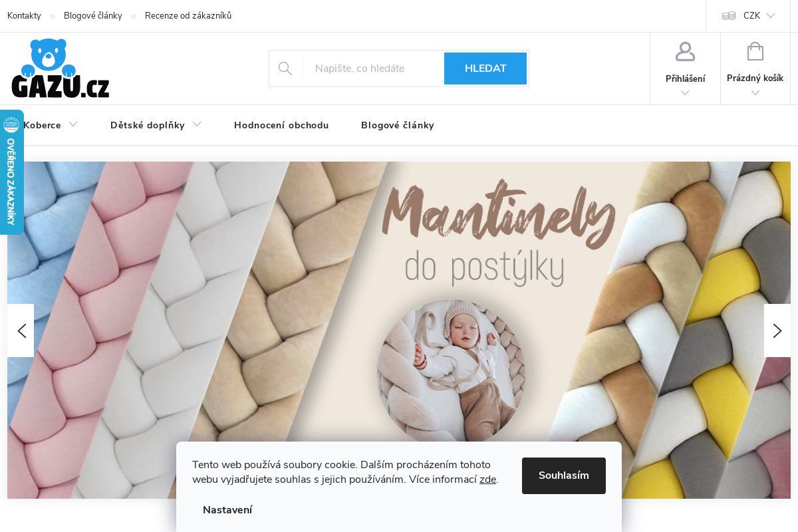Expand the Dětské doplňky menu chevron
The width and height of the screenshot is (798, 532).
197,124
